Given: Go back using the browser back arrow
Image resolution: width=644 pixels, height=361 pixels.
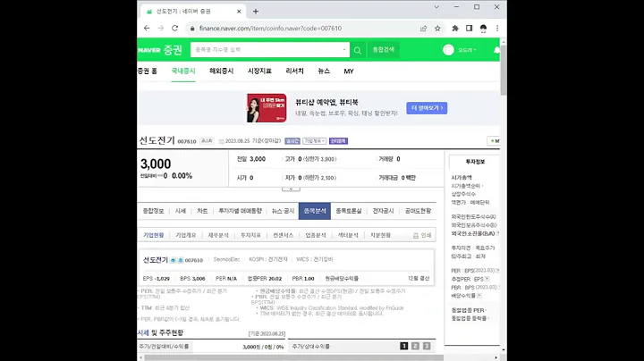Looking at the screenshot, I should [147, 29].
